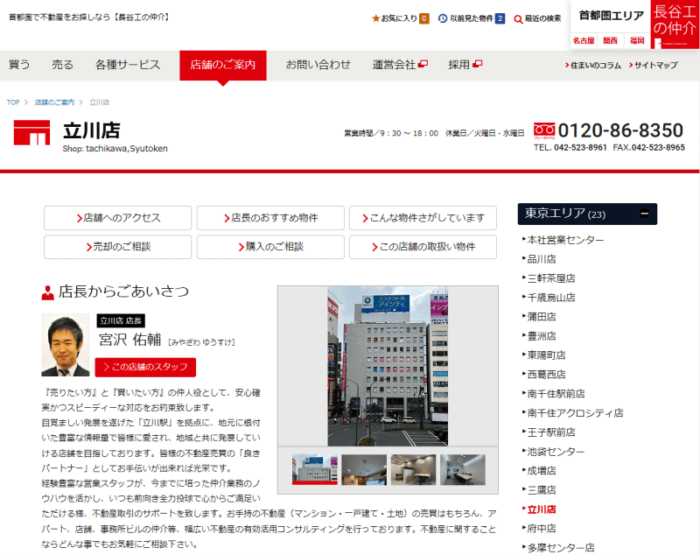700x555 pixels.
Task: Select the second thumbnail showing ceiling interior
Action: pyautogui.click(x=364, y=469)
